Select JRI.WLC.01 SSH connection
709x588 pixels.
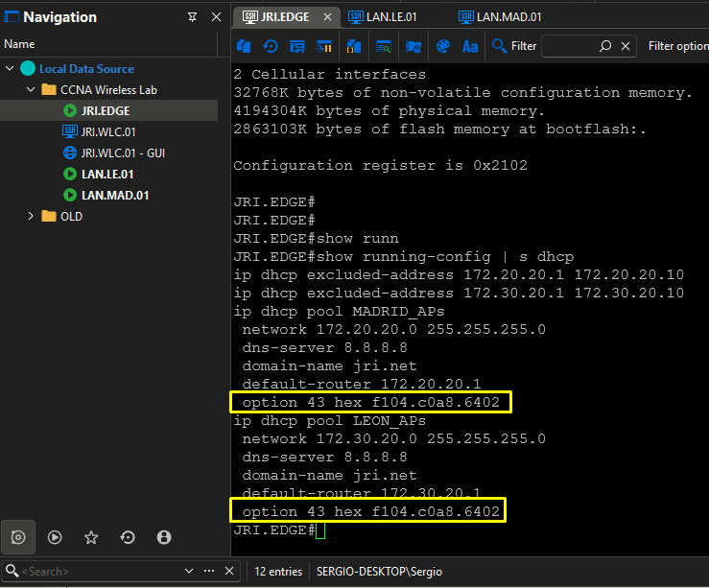[108, 132]
